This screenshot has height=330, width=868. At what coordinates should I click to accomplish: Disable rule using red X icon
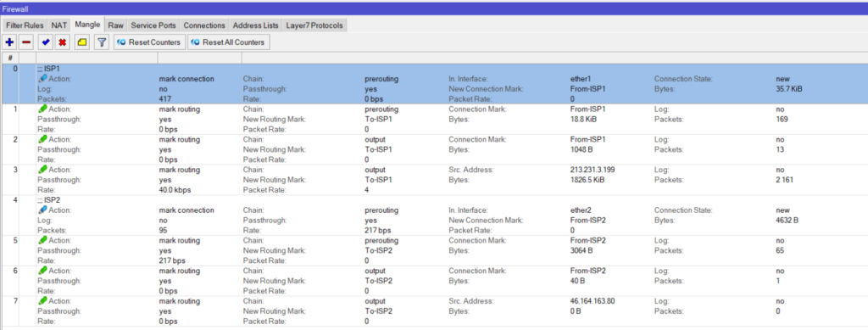coord(63,42)
